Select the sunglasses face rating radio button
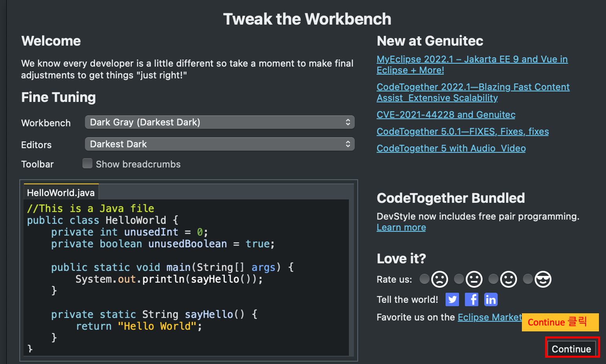Viewport: 606px width, 364px height. click(528, 279)
